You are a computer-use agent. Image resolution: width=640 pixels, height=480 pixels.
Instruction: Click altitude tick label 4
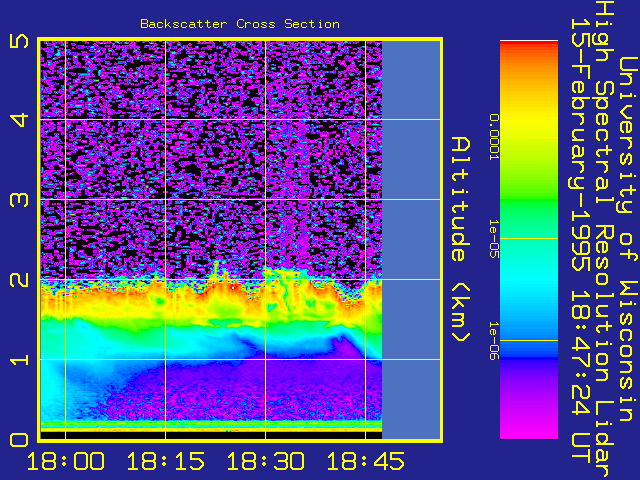point(19,120)
